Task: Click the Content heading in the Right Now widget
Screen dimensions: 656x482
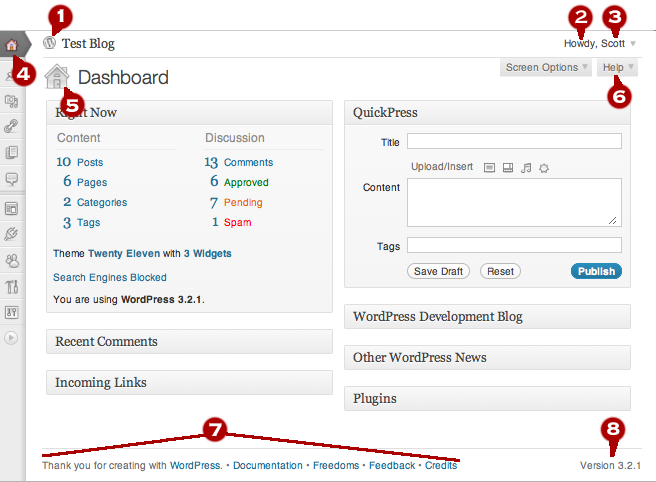Action: pos(79,138)
